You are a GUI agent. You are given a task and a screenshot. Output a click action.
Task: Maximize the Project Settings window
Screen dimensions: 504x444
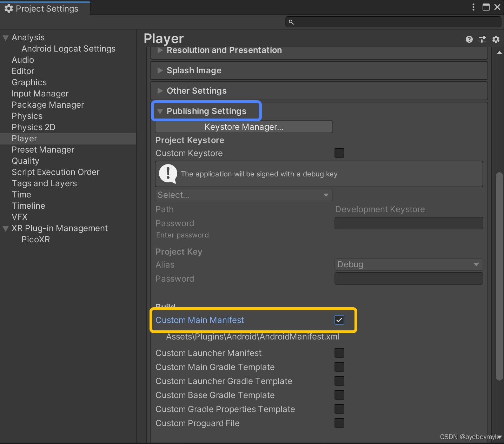coord(486,7)
